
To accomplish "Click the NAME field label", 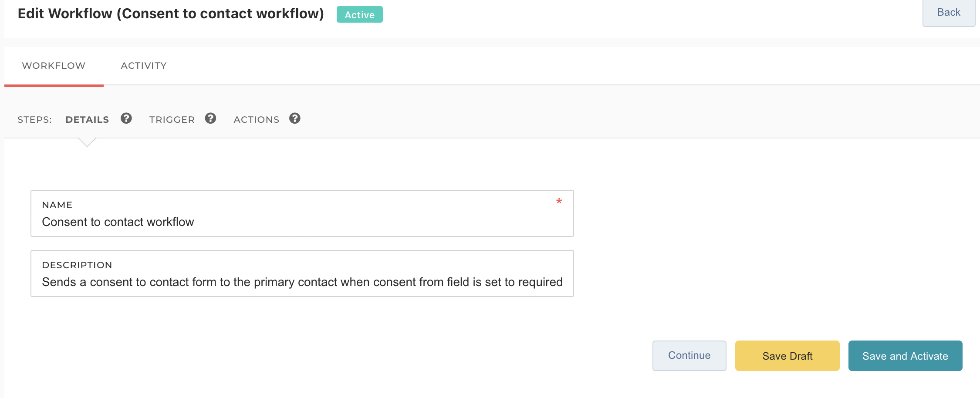I will 57,205.
